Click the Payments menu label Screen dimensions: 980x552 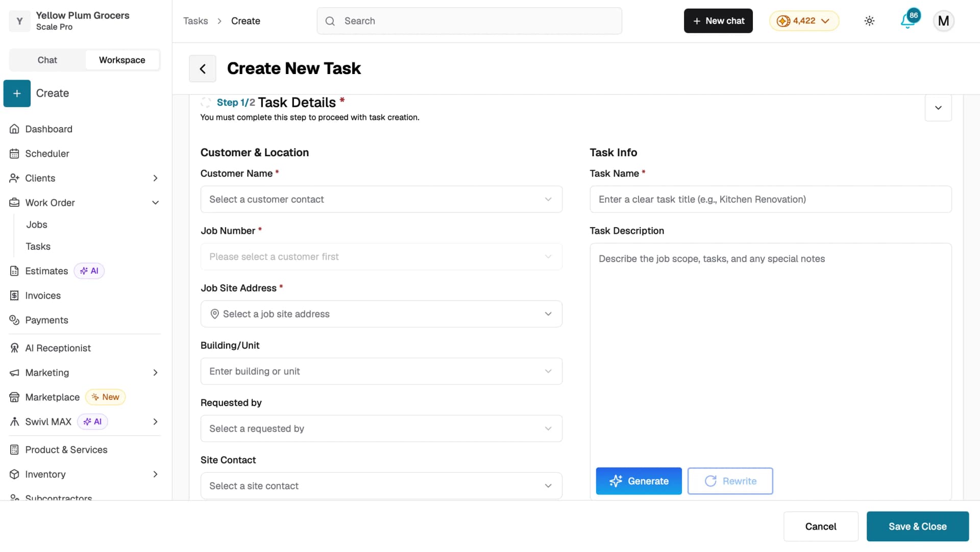click(46, 320)
